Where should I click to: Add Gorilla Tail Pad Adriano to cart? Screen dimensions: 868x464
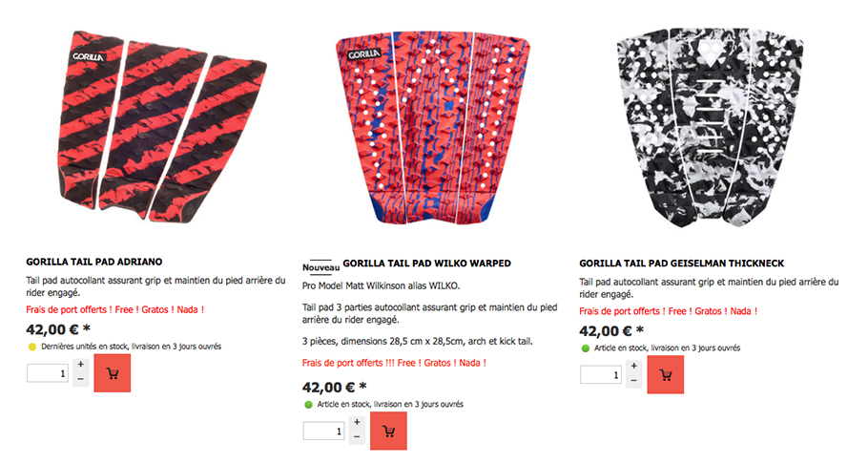[113, 373]
